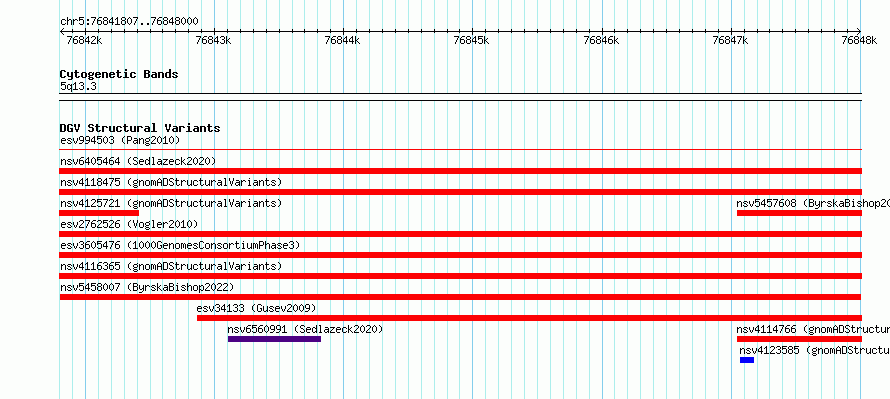Open nsv5457608 (ByrskaBishop) variant label
Image resolution: width=890 pixels, height=399 pixels.
[813, 203]
